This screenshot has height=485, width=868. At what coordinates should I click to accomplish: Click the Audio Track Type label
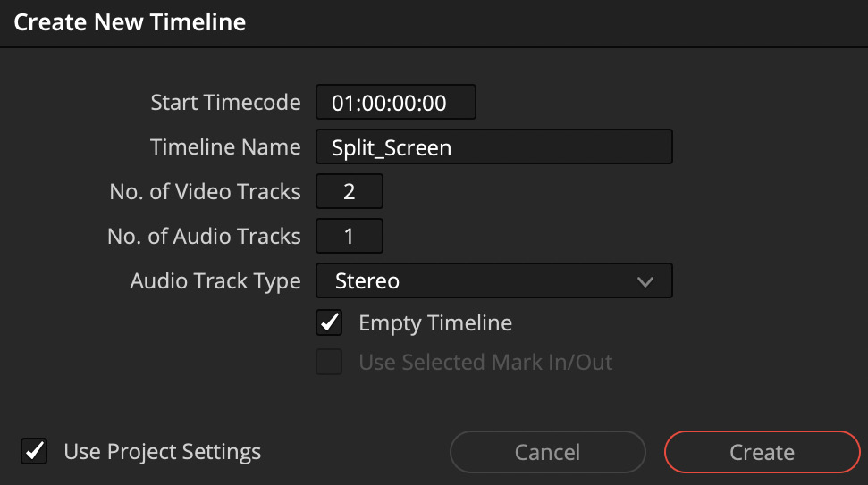tap(215, 281)
